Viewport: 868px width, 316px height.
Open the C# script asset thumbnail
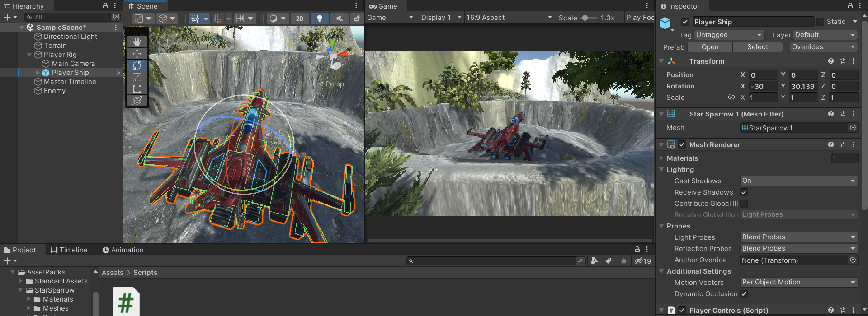pos(126,302)
